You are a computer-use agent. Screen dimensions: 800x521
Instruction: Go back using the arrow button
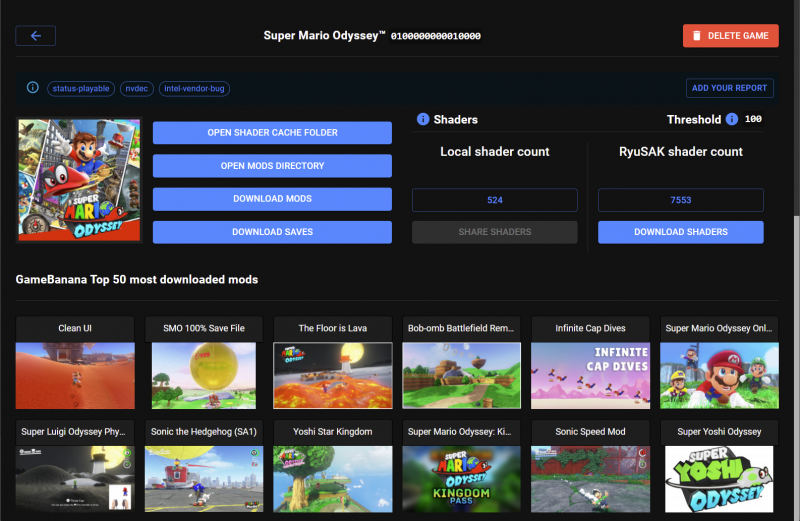[x=36, y=36]
